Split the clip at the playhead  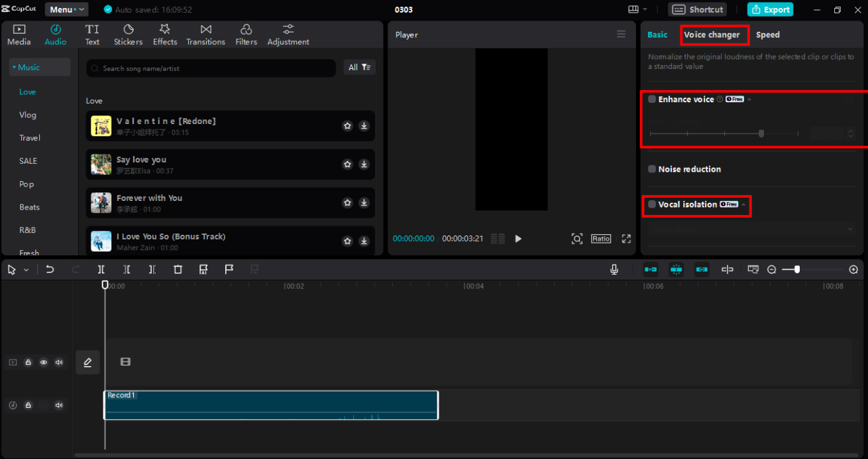pos(101,269)
